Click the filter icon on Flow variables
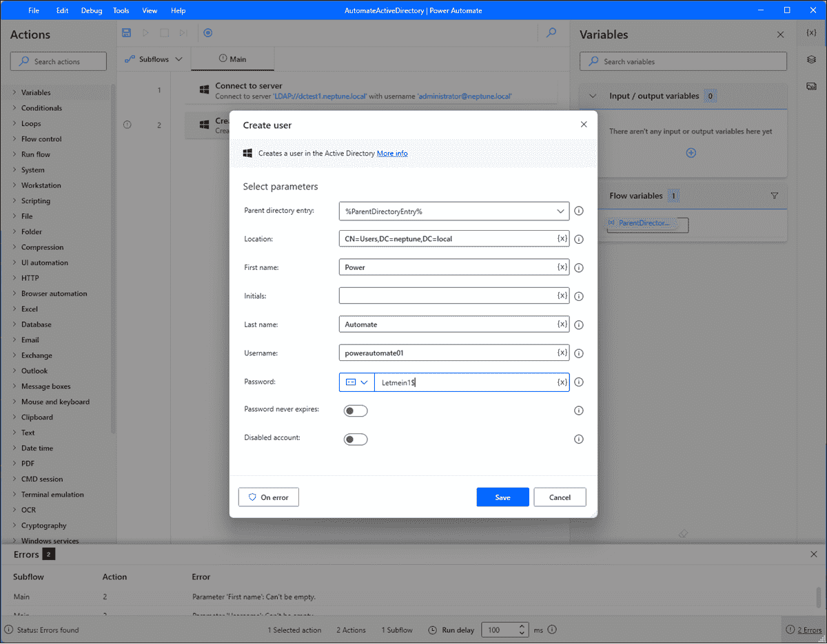 click(775, 196)
